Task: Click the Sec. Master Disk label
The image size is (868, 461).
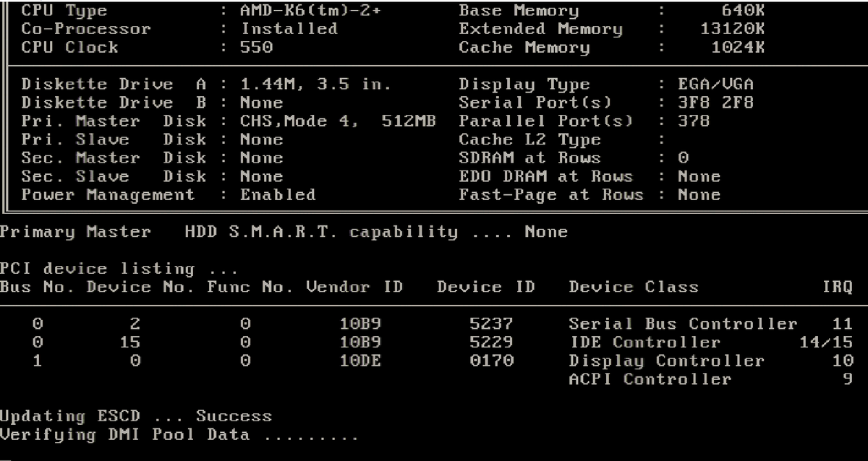Action: click(114, 158)
